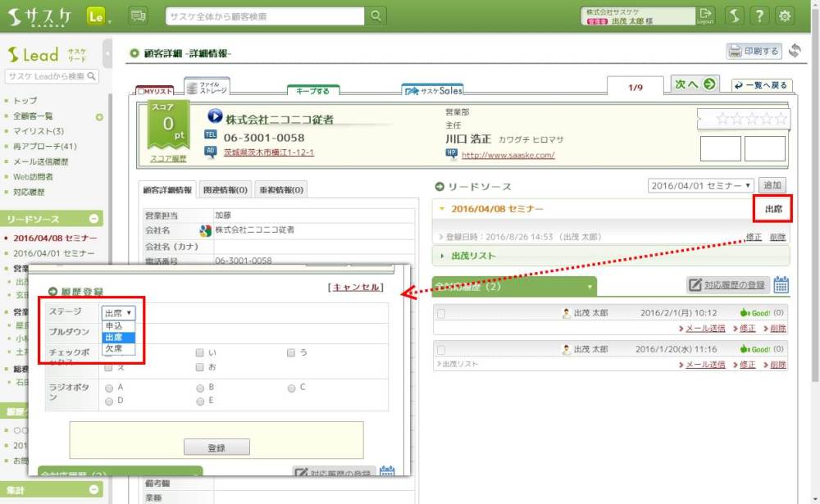Open the Saaske S logo header button
Image resolution: width=820 pixels, height=504 pixels.
pyautogui.click(x=734, y=16)
